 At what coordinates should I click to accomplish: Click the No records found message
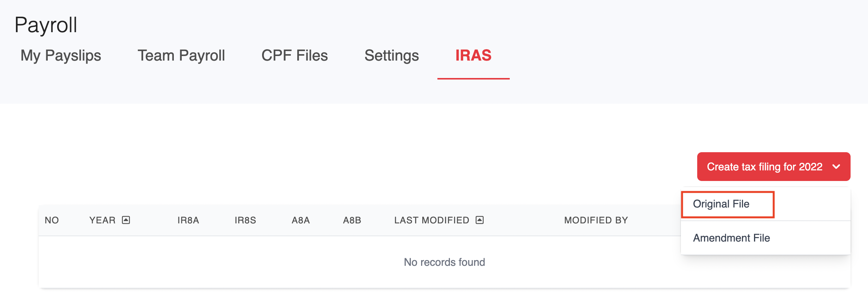click(x=445, y=262)
